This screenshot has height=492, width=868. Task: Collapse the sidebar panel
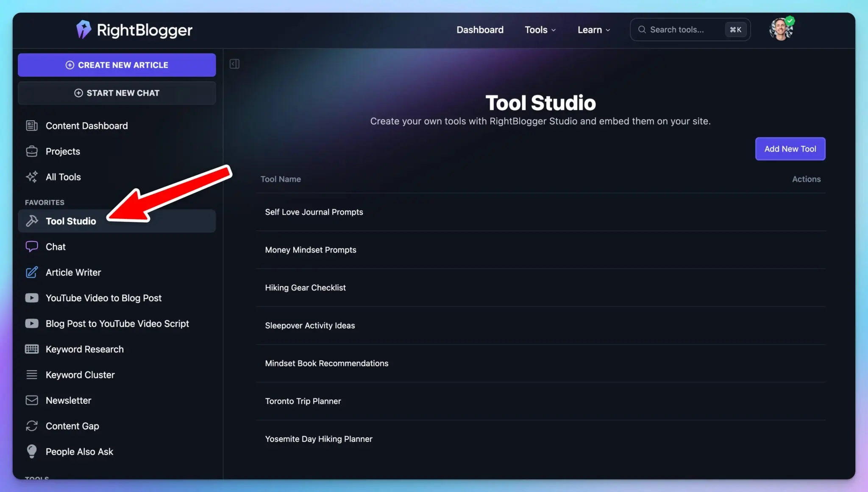click(234, 64)
